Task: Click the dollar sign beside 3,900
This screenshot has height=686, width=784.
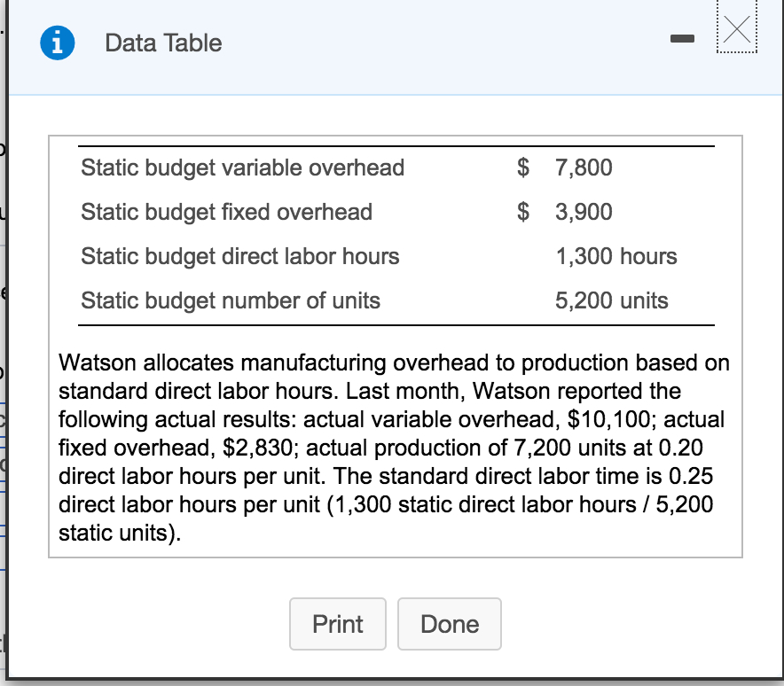Action: [524, 212]
